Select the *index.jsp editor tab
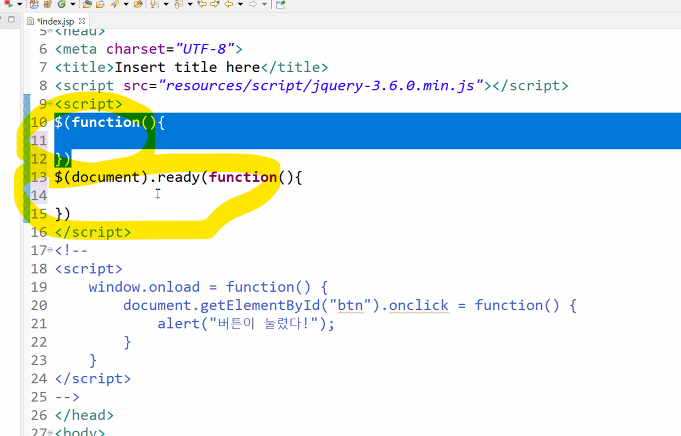Viewport: 681px width, 436px height. 55,21
